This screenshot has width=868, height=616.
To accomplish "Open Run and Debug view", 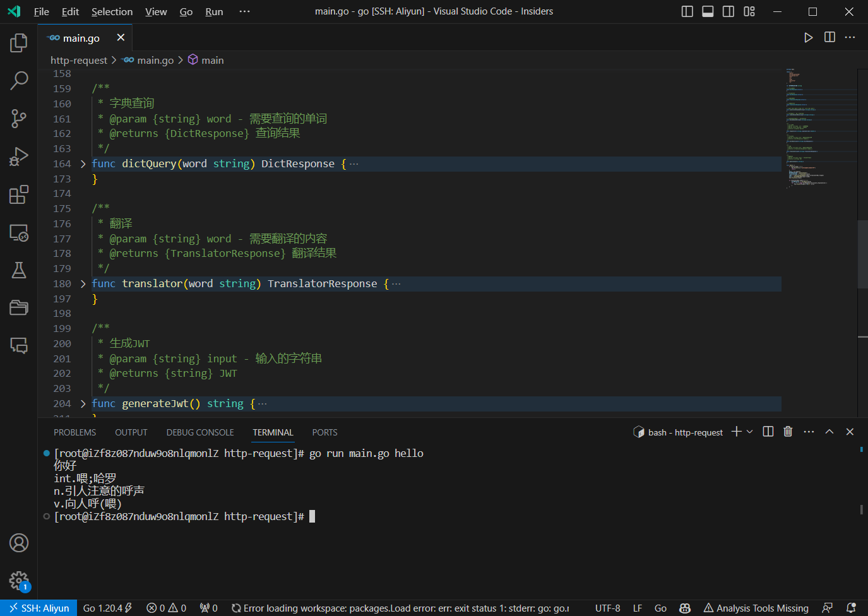I will [19, 157].
